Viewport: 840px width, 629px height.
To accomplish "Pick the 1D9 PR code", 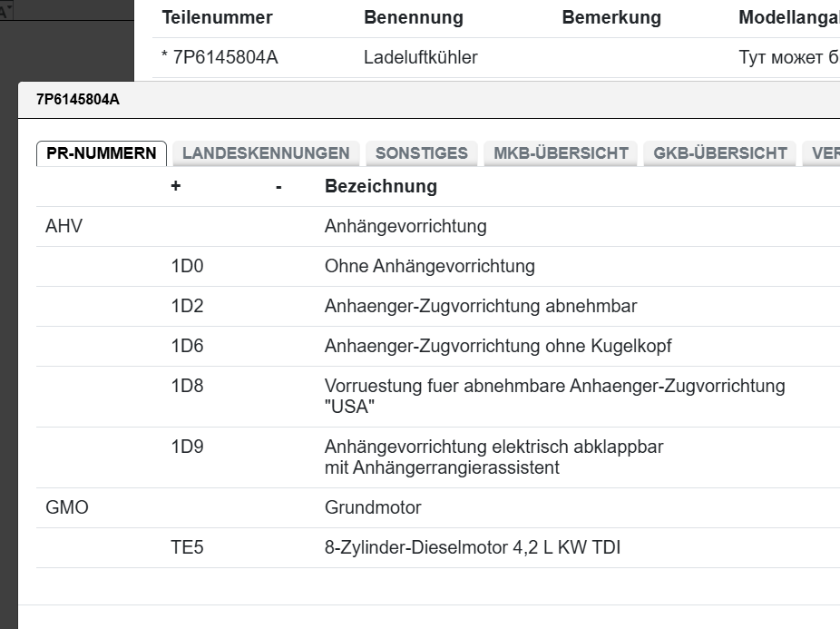I will click(x=187, y=447).
